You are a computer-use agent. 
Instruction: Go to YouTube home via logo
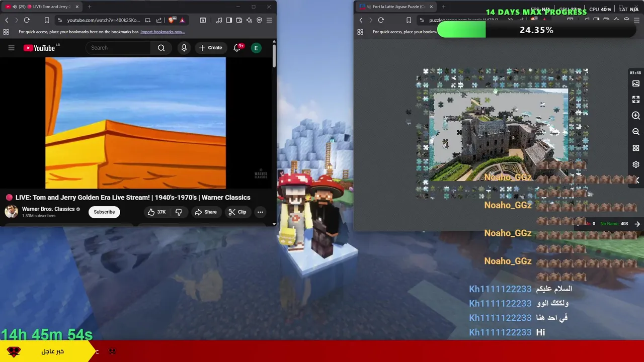pyautogui.click(x=39, y=48)
